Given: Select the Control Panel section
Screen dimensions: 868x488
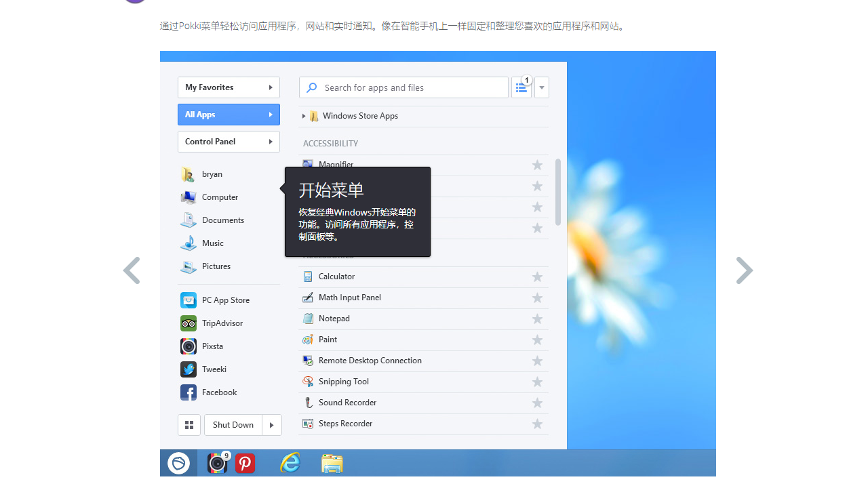Looking at the screenshot, I should [229, 142].
